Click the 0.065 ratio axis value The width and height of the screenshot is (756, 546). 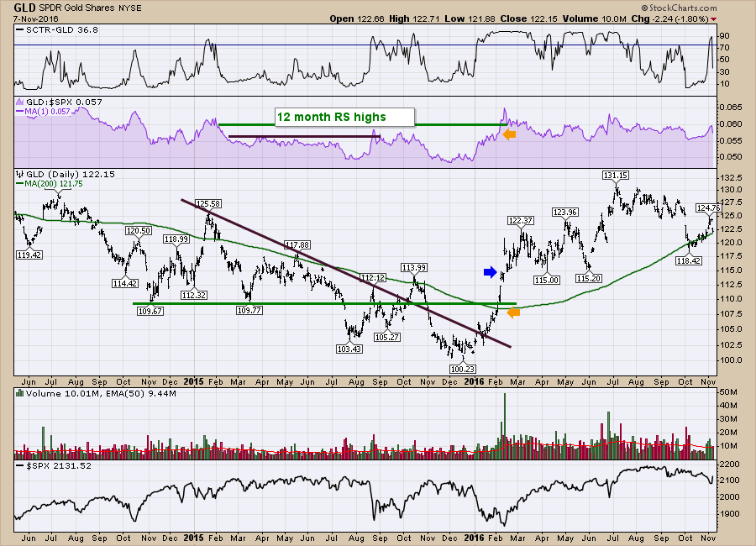coord(731,107)
